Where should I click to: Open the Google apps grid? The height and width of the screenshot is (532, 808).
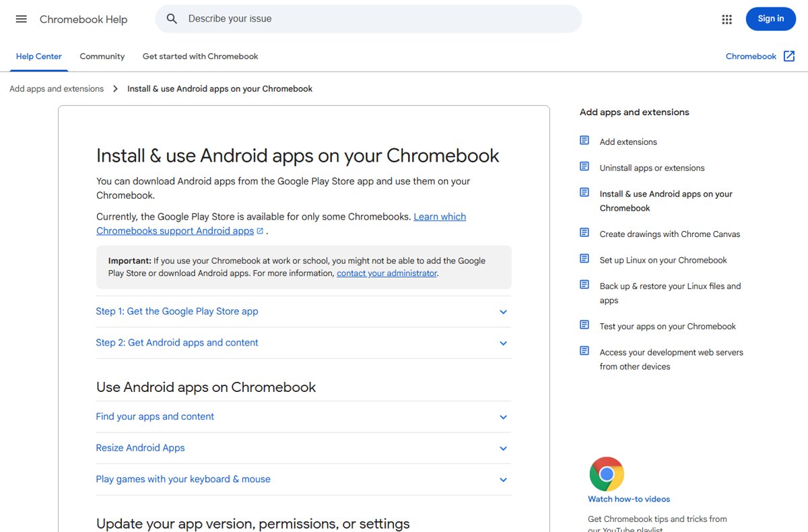coord(727,20)
